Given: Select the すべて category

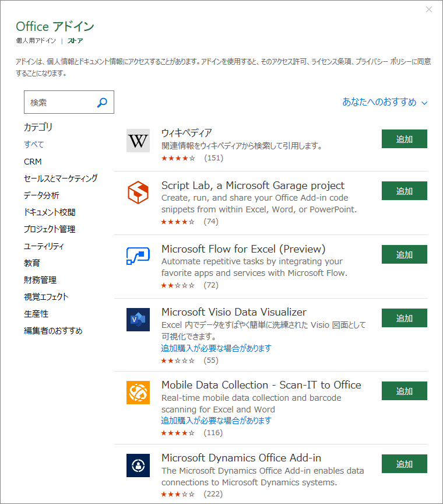Looking at the screenshot, I should (34, 144).
